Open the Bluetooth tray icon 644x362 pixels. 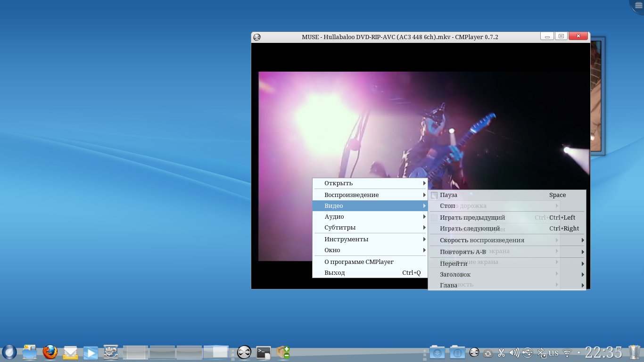[x=541, y=352]
